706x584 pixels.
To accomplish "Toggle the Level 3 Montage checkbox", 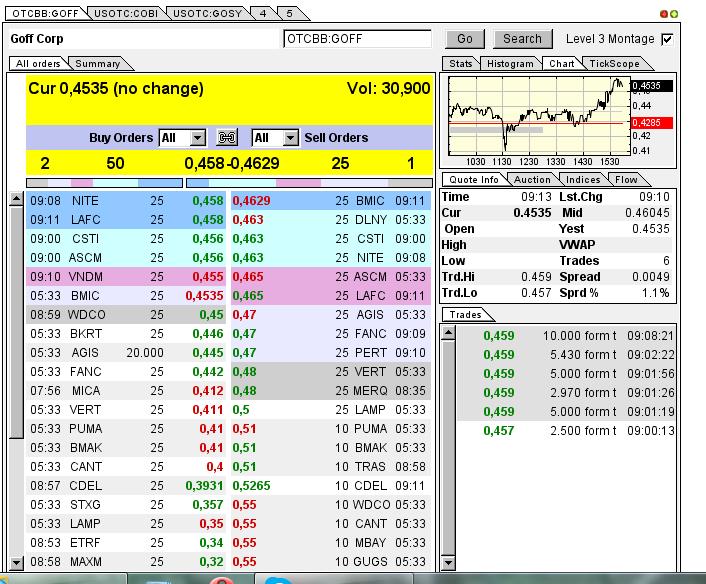I will click(668, 39).
